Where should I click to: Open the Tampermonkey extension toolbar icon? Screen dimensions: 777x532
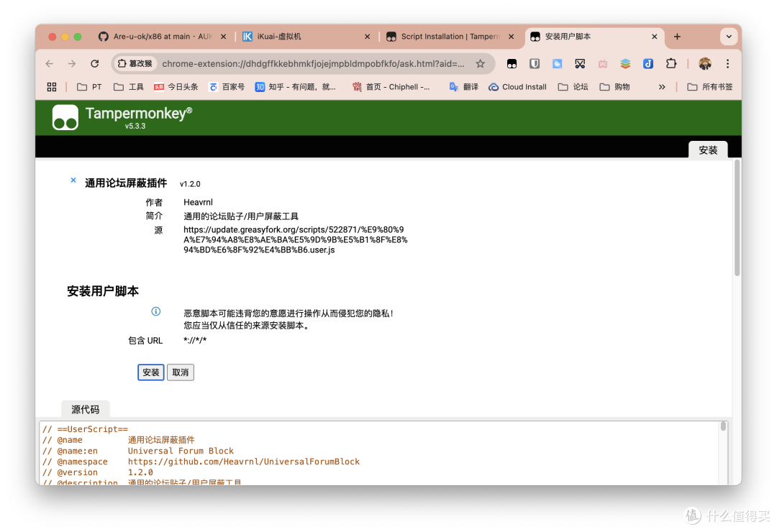tap(512, 63)
